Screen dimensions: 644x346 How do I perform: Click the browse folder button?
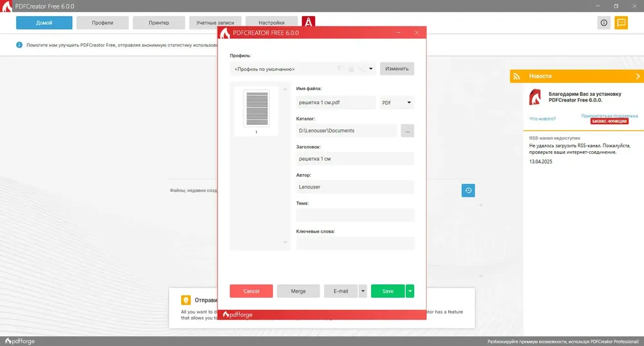(408, 131)
